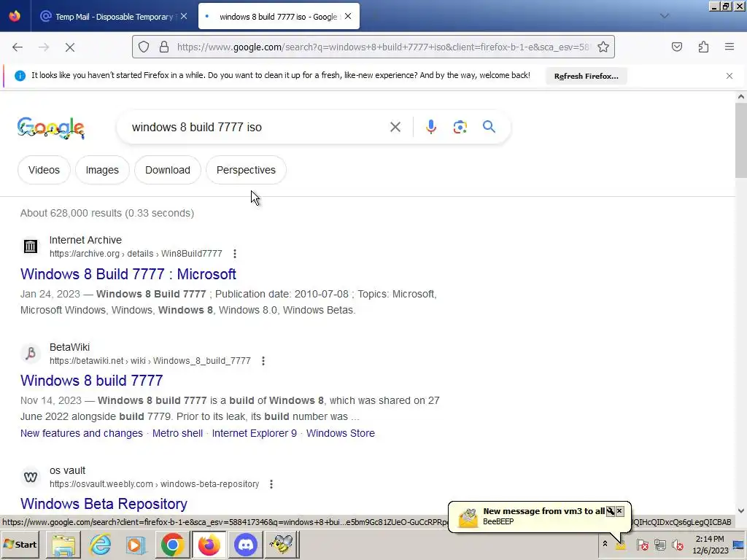Open the Metro shell sitelink

tap(178, 433)
